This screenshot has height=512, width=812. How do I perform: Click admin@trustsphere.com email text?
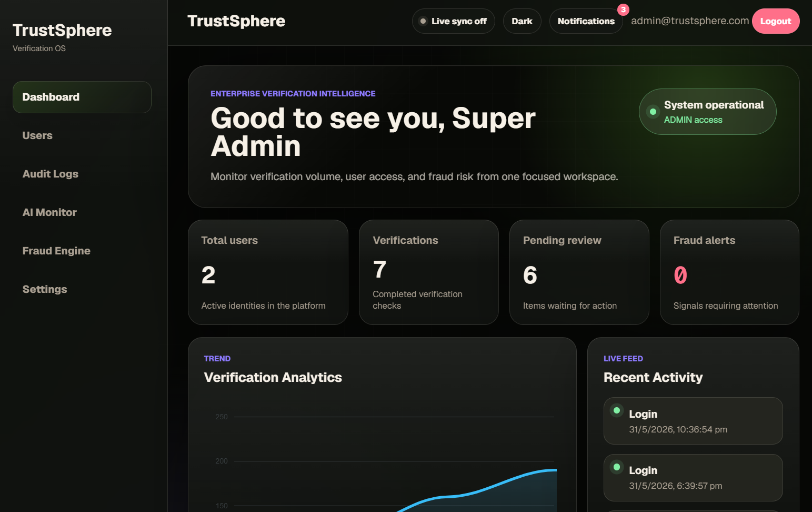coord(690,21)
